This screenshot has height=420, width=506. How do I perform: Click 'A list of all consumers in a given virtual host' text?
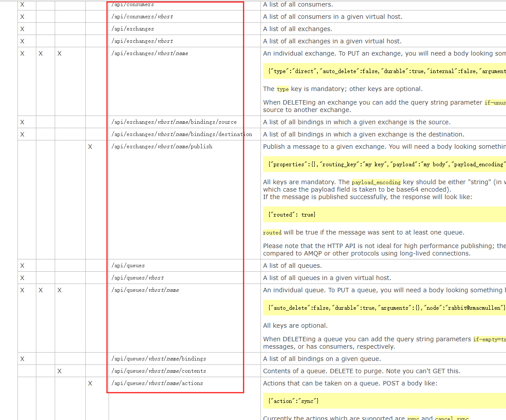(x=333, y=17)
